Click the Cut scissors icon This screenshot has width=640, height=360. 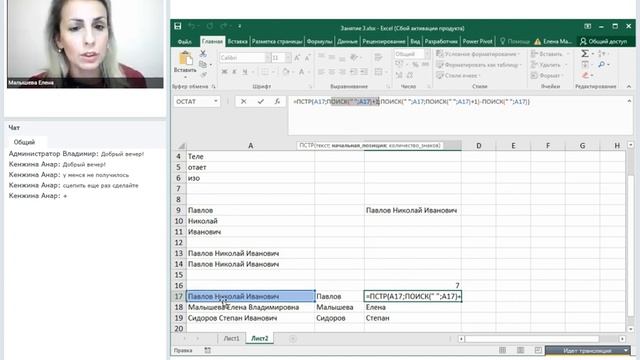203,54
